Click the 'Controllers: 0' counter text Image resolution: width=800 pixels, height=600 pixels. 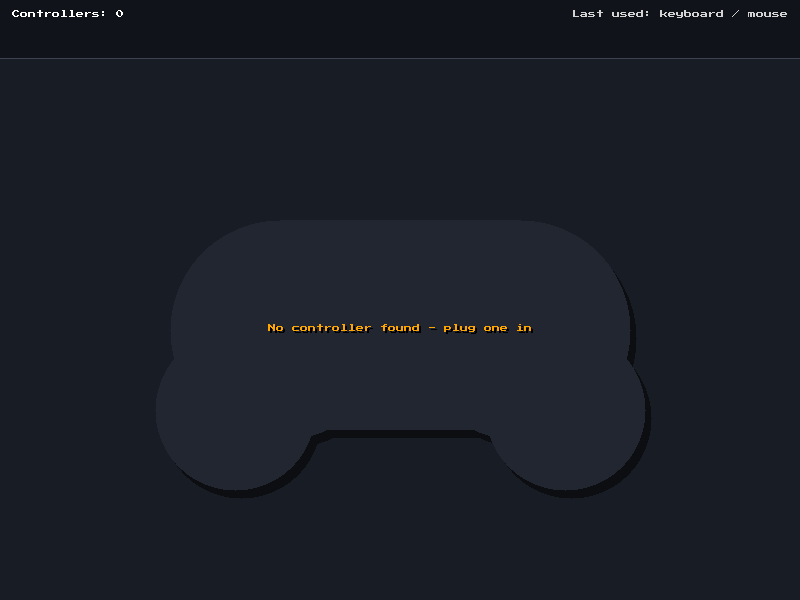[67, 14]
